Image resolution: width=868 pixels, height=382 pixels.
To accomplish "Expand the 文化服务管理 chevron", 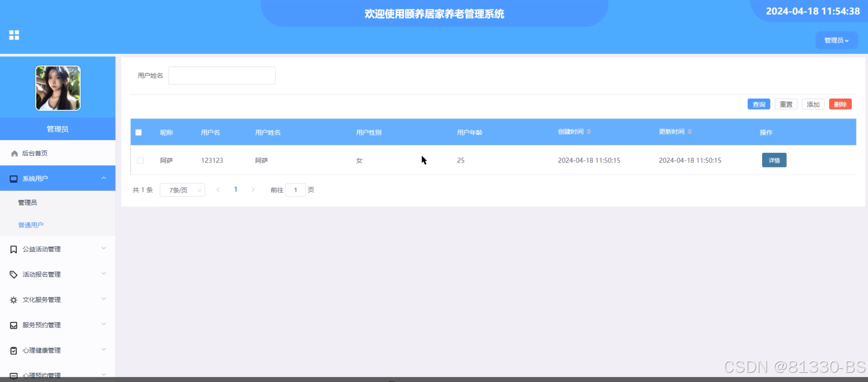I will tap(104, 299).
